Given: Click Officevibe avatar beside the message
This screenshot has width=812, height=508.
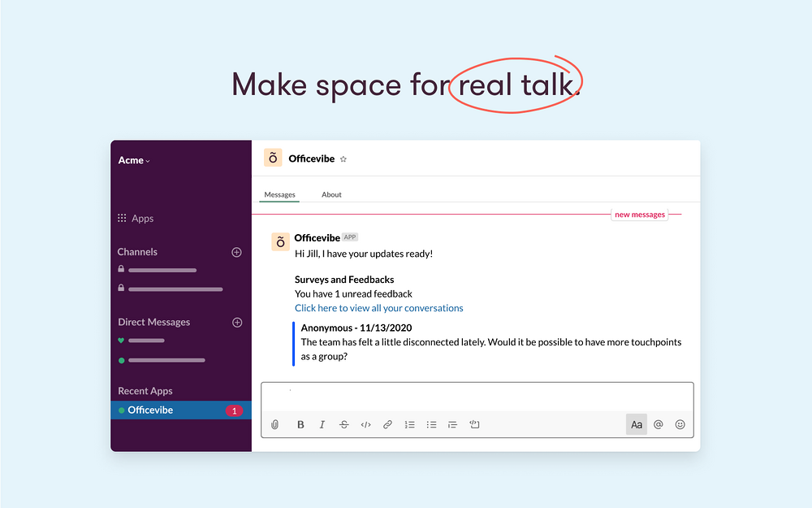Looking at the screenshot, I should click(280, 242).
